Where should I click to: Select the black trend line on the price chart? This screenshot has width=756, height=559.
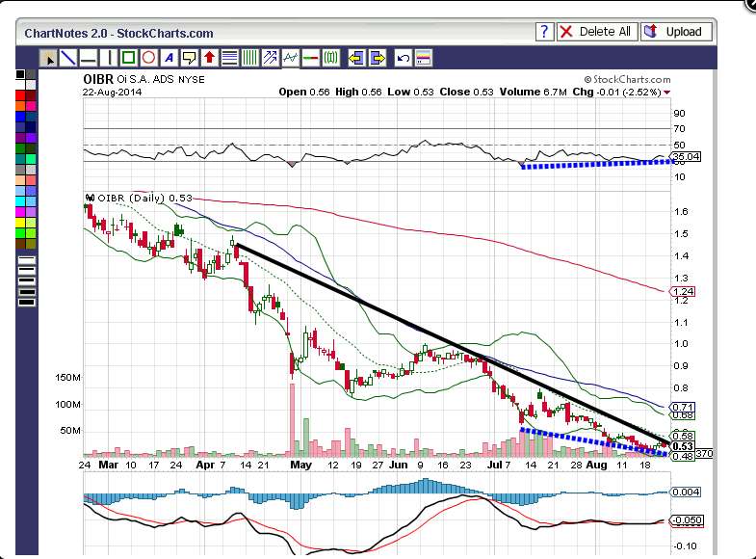click(x=454, y=344)
